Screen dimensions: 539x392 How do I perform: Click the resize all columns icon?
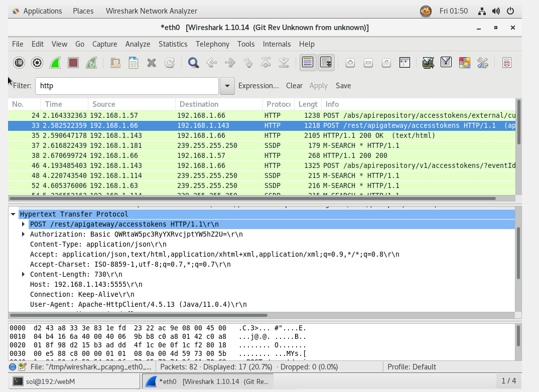click(x=405, y=63)
